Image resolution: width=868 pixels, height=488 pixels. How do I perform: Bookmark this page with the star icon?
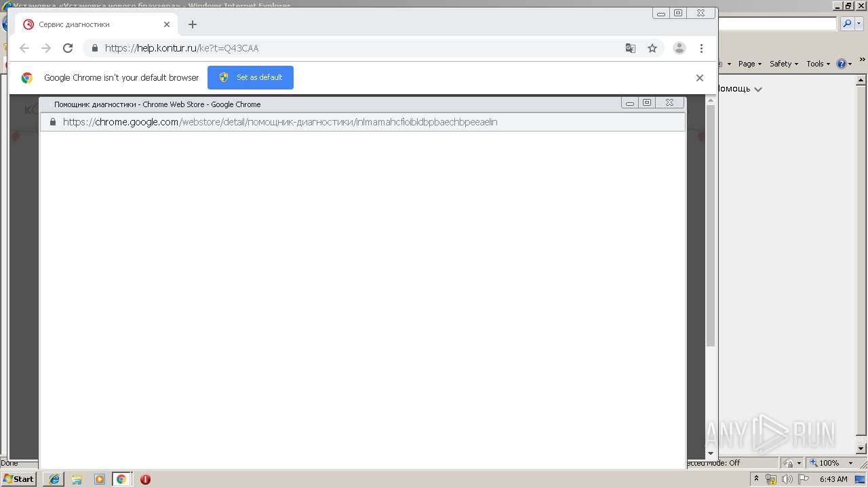652,48
